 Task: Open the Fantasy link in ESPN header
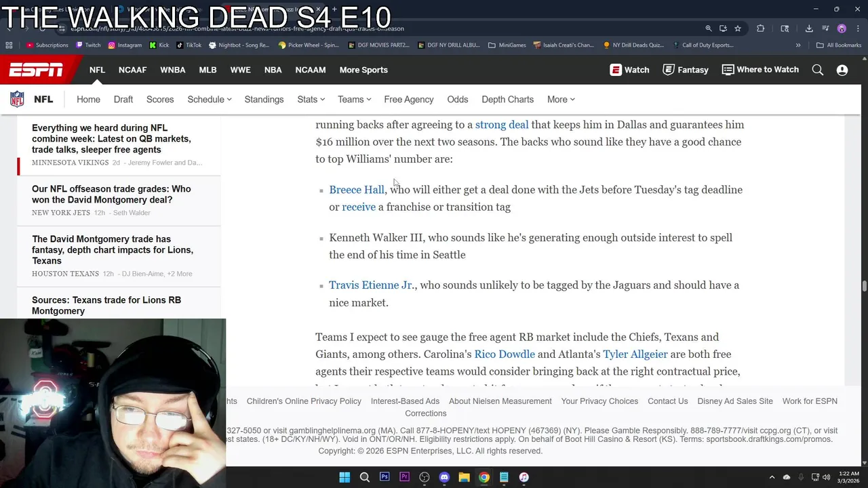686,70
